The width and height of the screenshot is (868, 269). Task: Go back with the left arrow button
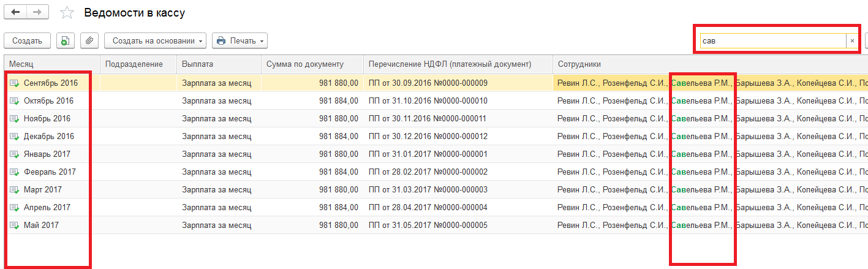click(x=15, y=12)
